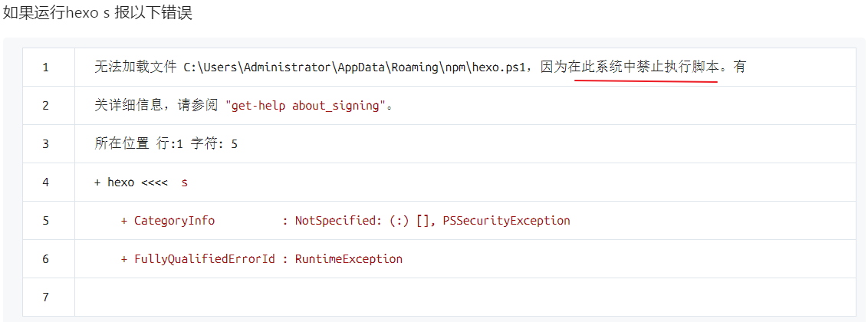This screenshot has height=322, width=868.
Task: Click the "get-help about_signing" string
Action: coord(304,106)
